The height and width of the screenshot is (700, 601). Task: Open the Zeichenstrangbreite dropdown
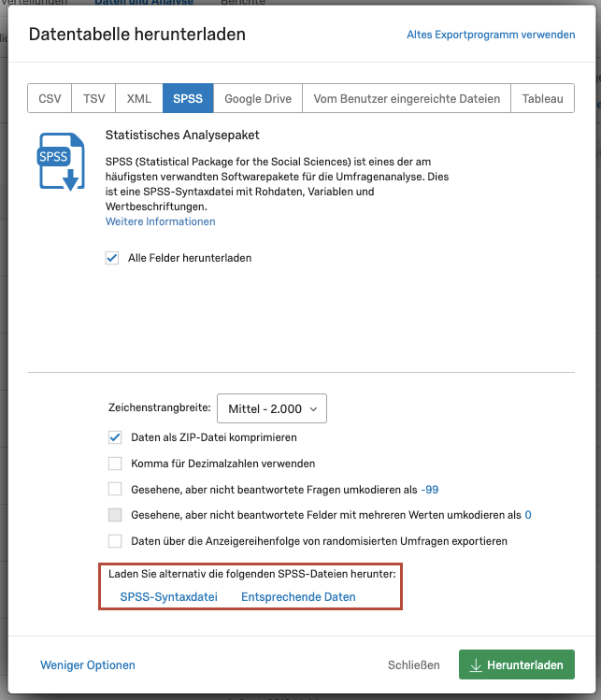[272, 408]
